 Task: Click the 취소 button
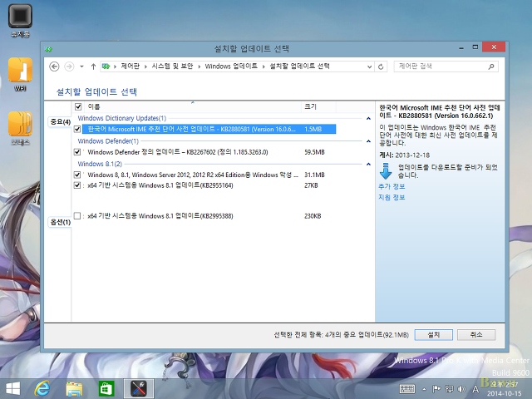click(476, 335)
